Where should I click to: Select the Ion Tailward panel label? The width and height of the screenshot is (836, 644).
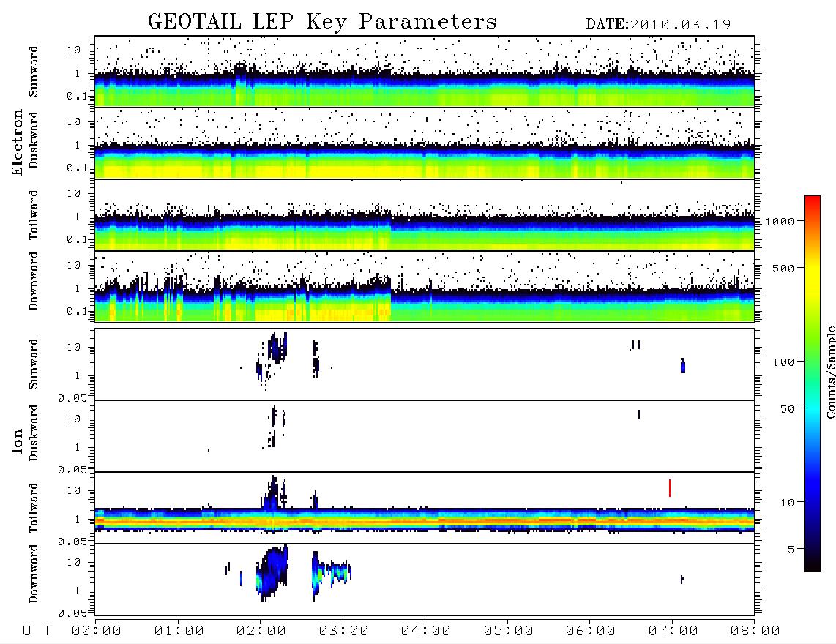click(x=34, y=508)
